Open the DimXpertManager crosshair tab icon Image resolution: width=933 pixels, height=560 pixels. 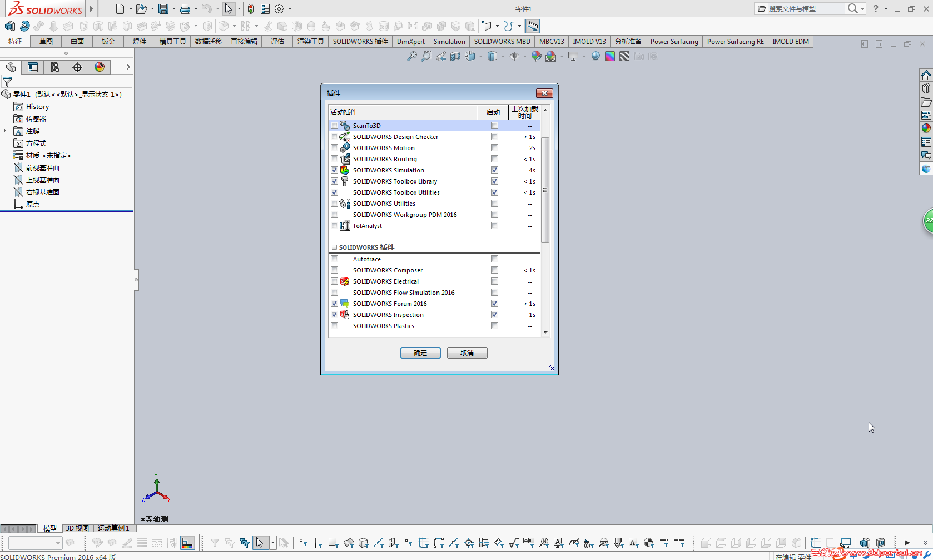click(x=77, y=67)
